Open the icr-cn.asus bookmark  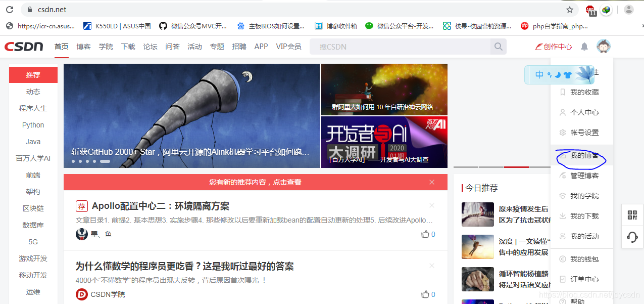point(40,26)
